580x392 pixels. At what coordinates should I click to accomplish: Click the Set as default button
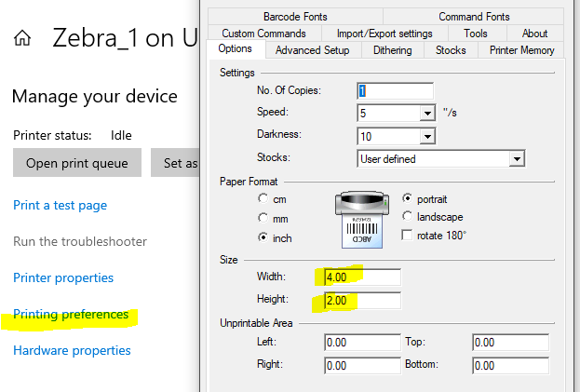tap(175, 163)
